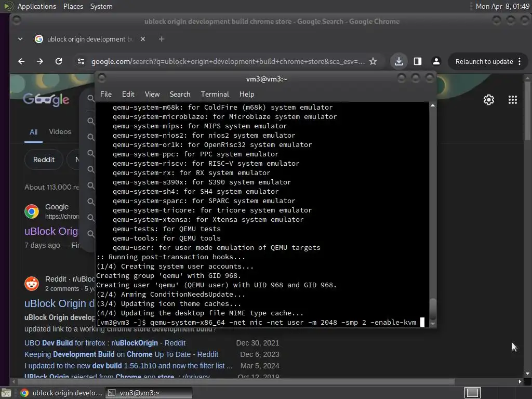Image resolution: width=532 pixels, height=399 pixels.
Task: Click 'Running post-transaction hooks' line
Action: pos(170,257)
